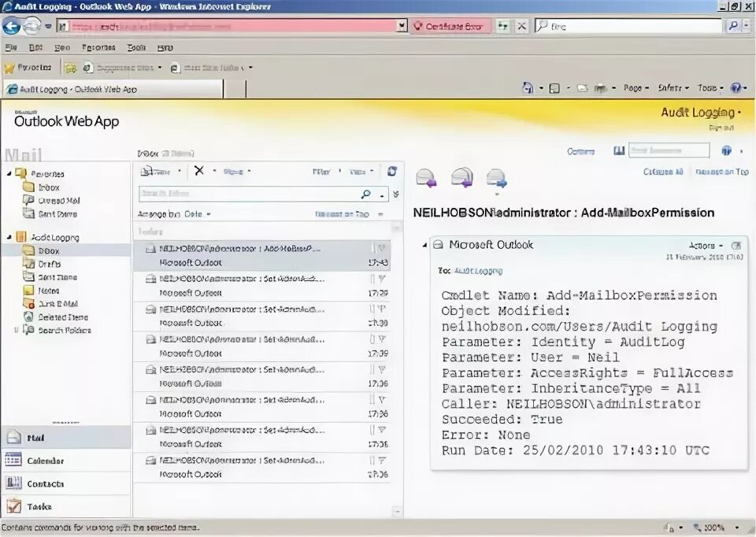Image resolution: width=756 pixels, height=537 pixels.
Task: Click the Print icon in command bar
Action: point(600,88)
